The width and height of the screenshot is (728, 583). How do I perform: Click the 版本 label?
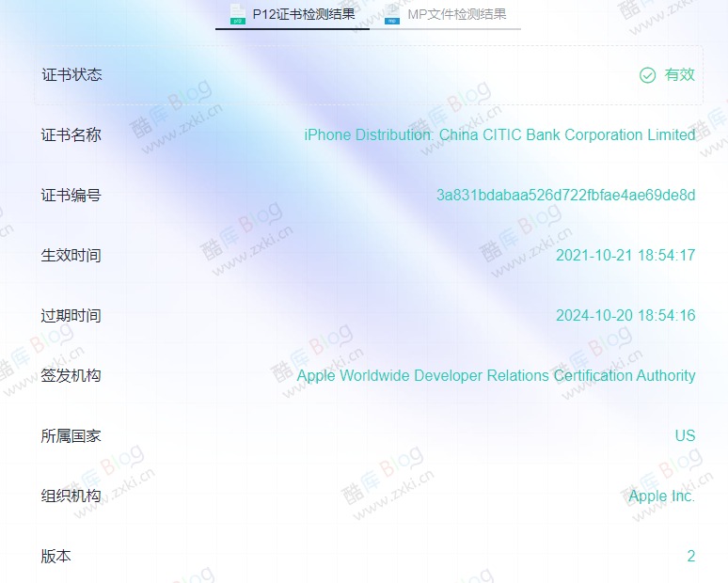tap(55, 556)
